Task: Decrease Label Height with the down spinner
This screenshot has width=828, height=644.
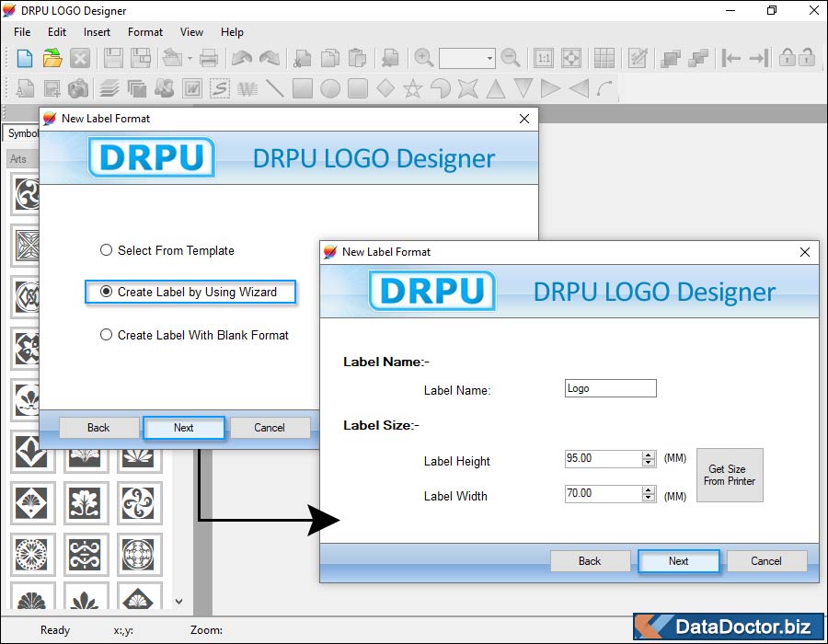Action: pos(649,463)
